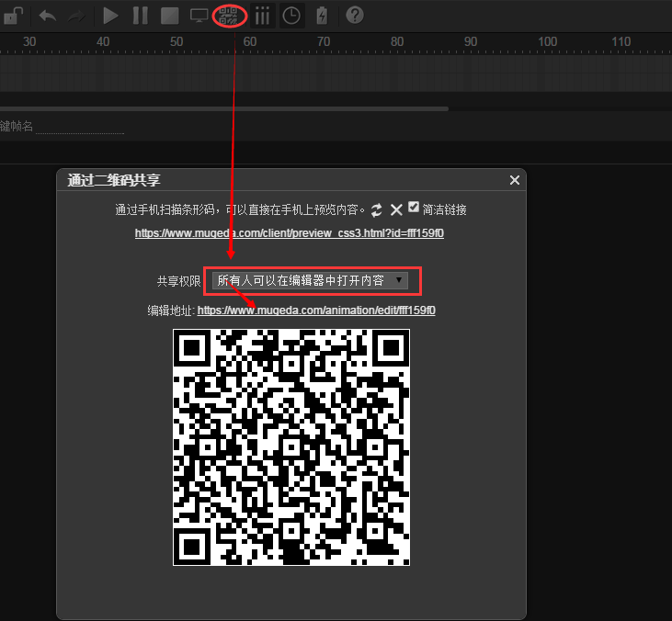Click the battery lightning icon

coord(322,16)
